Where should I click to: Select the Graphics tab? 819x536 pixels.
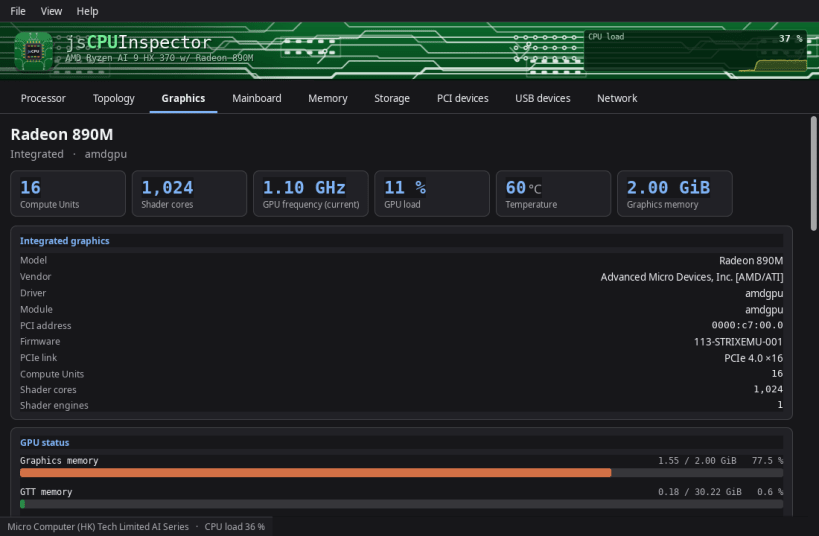pyautogui.click(x=183, y=98)
